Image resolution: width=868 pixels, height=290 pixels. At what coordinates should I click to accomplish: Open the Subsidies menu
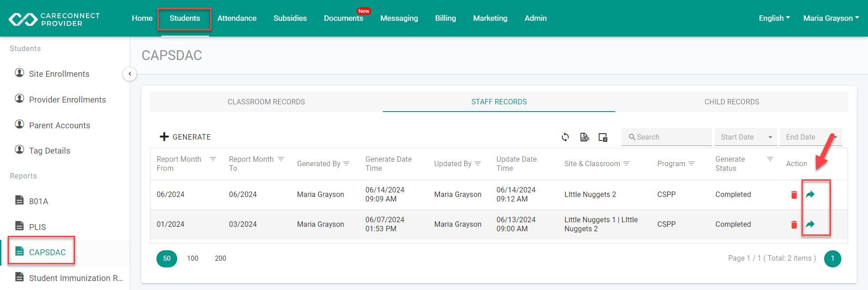coord(290,18)
